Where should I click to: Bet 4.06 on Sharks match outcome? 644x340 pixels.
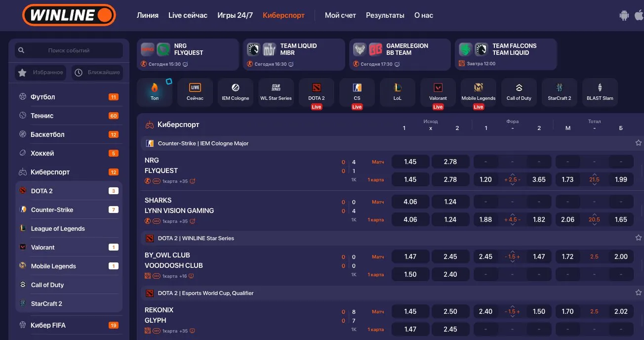(410, 202)
